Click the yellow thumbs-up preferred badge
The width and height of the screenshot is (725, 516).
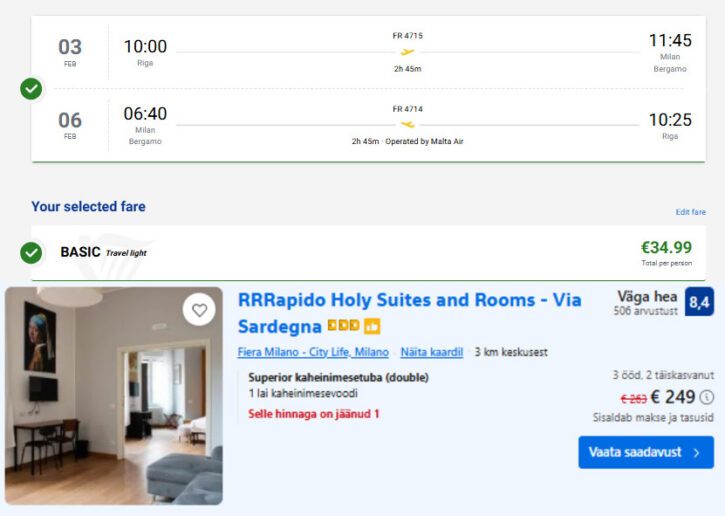[372, 327]
